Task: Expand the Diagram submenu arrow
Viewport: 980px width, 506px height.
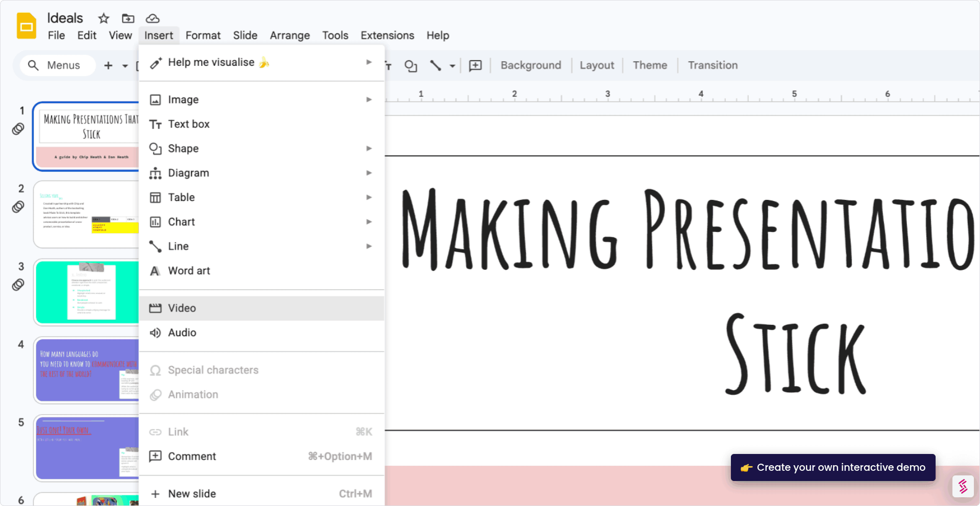Action: (369, 173)
